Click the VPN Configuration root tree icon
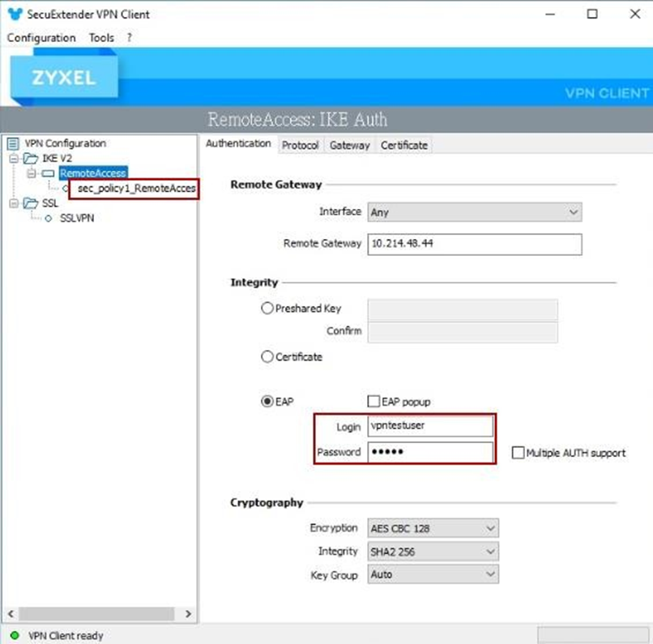 pyautogui.click(x=13, y=143)
